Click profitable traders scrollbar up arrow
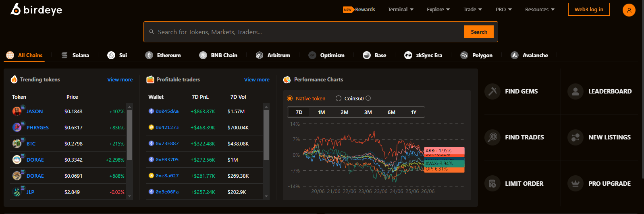The height and width of the screenshot is (214, 644). tap(266, 107)
